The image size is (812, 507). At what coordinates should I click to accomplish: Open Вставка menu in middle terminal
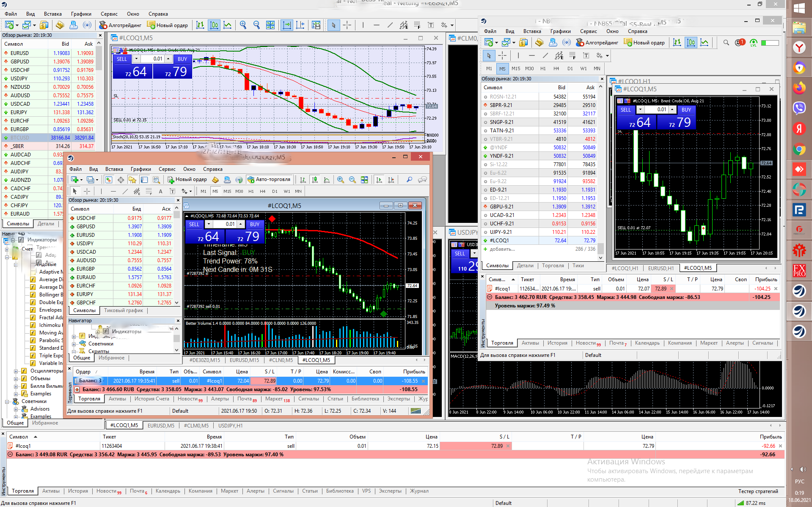pos(114,169)
